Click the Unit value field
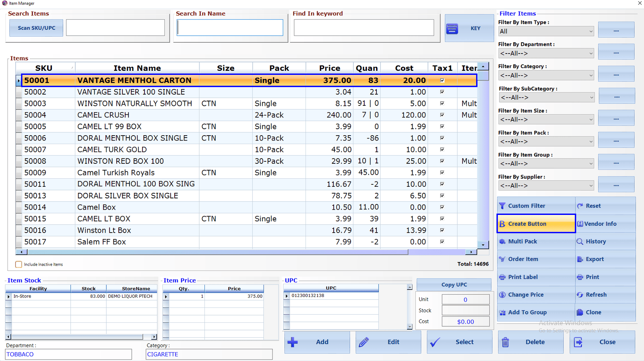The width and height of the screenshot is (644, 361). [x=466, y=299]
